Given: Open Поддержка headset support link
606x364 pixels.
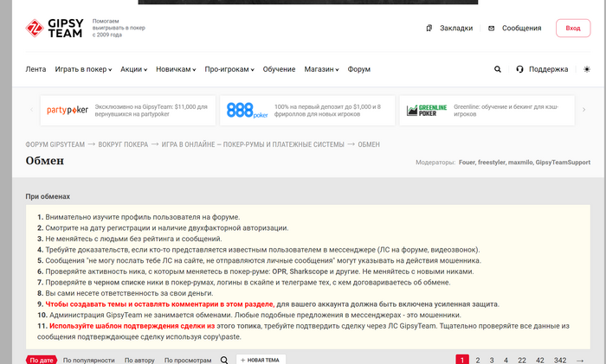Looking at the screenshot, I should click(x=542, y=69).
